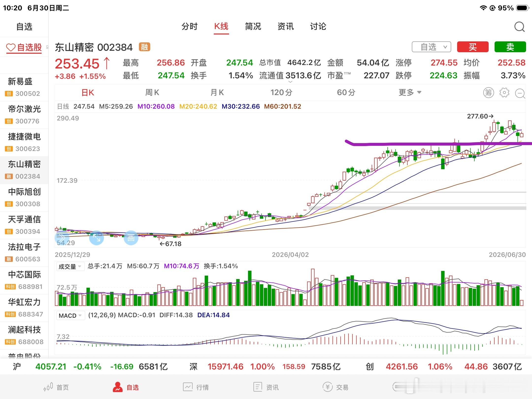This screenshot has height=399, width=532.
Task: Open 首页 home in bottom bar
Action: coord(56,387)
